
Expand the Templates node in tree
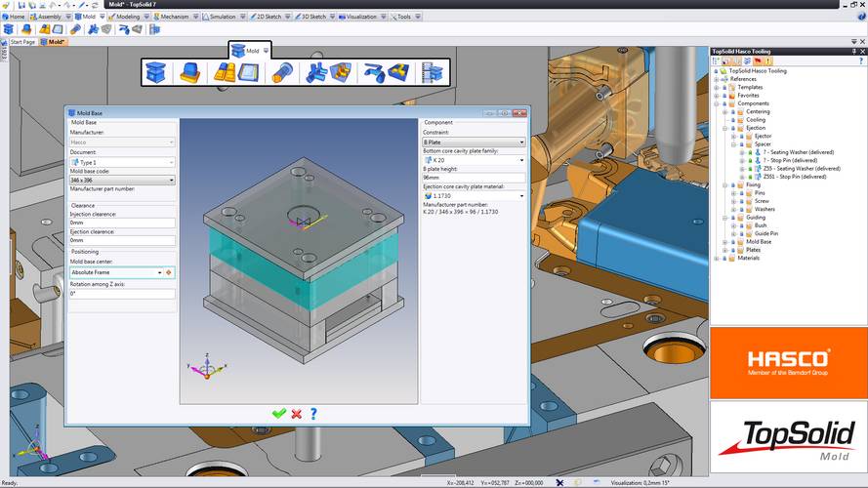point(717,87)
